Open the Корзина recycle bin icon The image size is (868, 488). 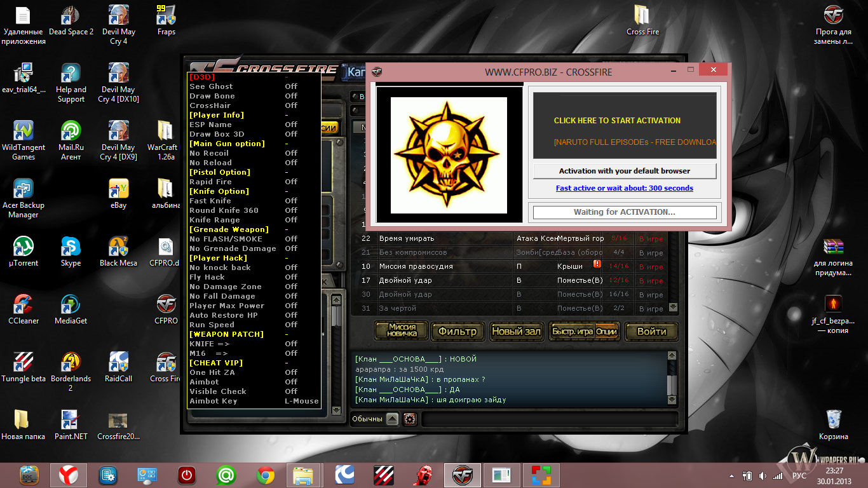pyautogui.click(x=833, y=424)
